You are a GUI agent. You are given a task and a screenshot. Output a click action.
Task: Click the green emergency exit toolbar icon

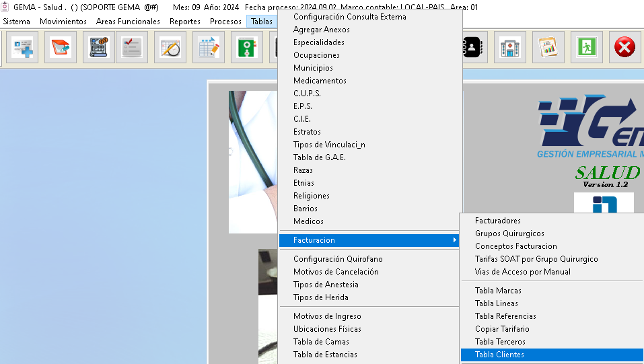(587, 47)
